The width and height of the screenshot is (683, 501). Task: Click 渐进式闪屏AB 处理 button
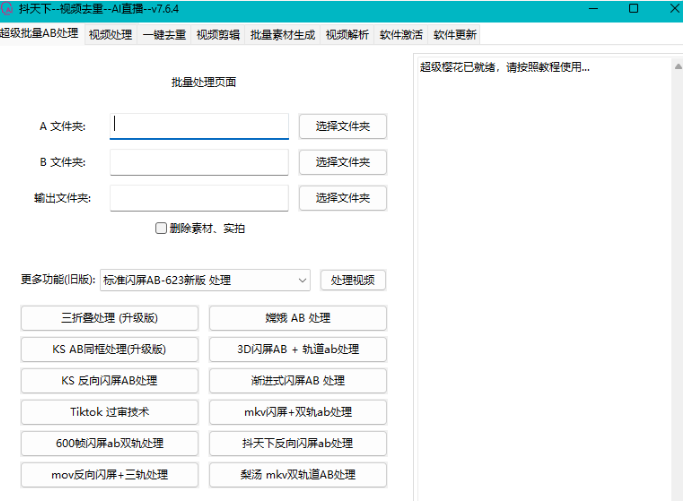pos(298,381)
